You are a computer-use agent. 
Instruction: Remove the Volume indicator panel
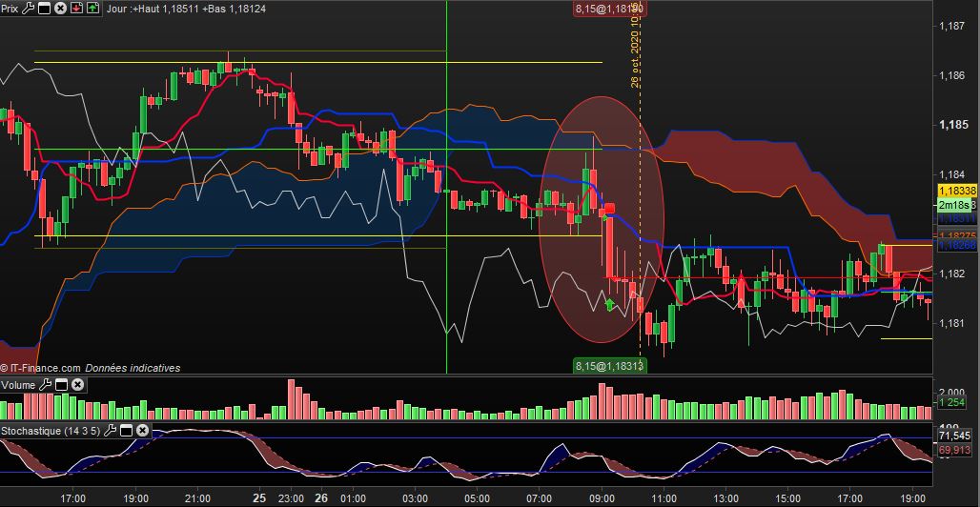click(x=77, y=385)
